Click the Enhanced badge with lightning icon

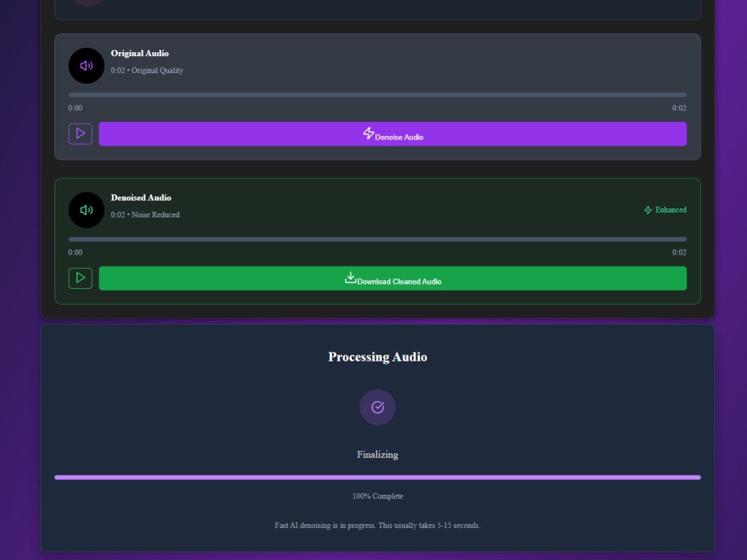(x=665, y=210)
